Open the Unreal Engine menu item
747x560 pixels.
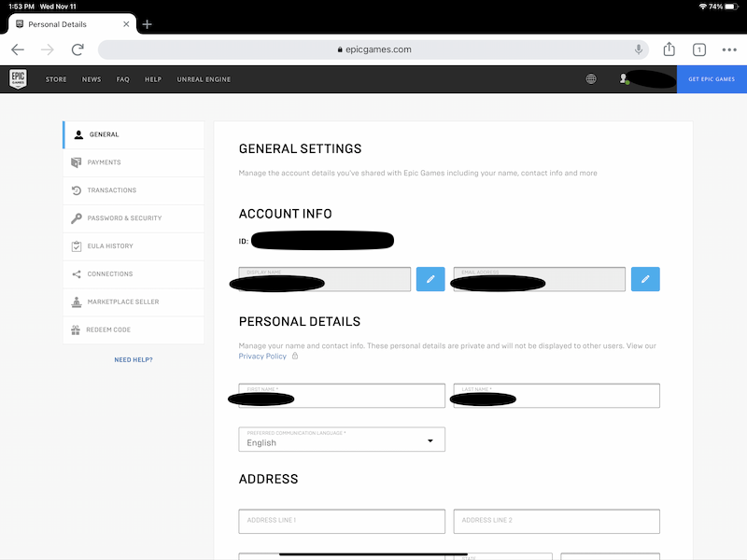[x=204, y=79]
